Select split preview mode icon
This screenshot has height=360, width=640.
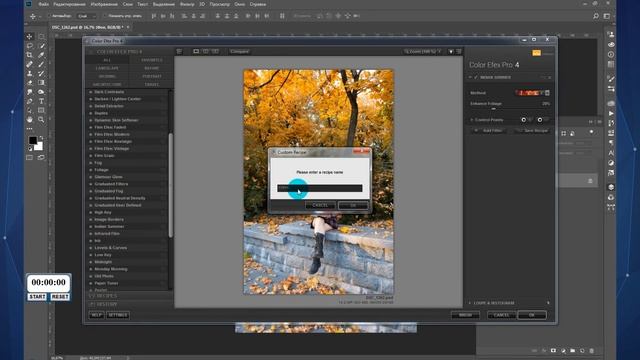pos(206,51)
